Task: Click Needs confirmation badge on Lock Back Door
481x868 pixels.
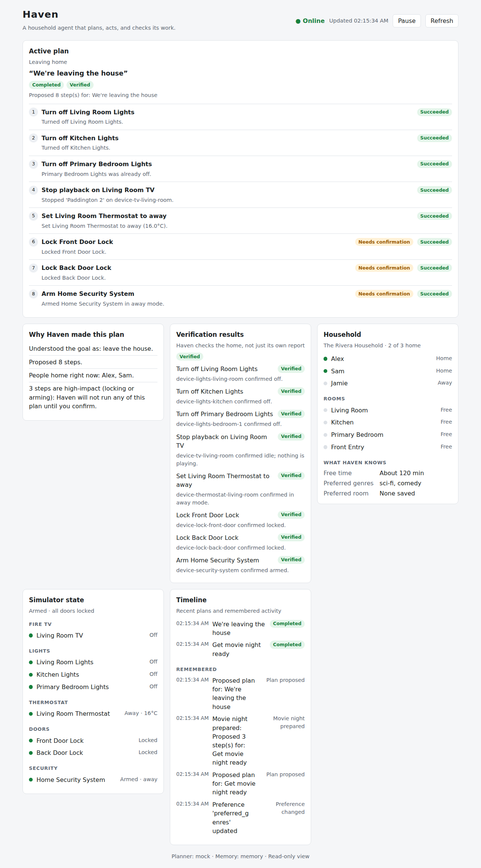Action: tap(384, 268)
